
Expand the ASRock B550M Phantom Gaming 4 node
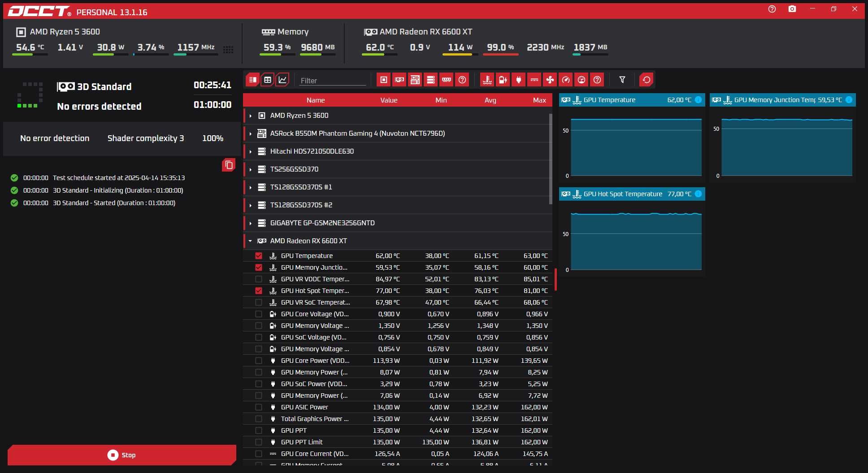coord(250,133)
